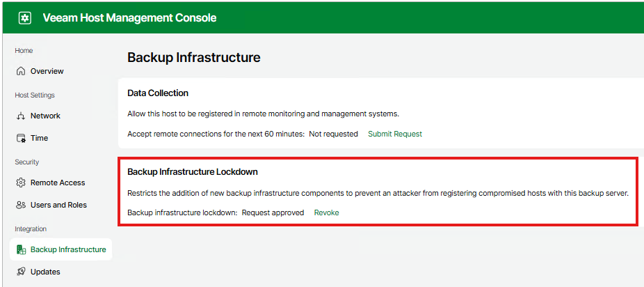Go to Network host settings

pyautogui.click(x=45, y=116)
